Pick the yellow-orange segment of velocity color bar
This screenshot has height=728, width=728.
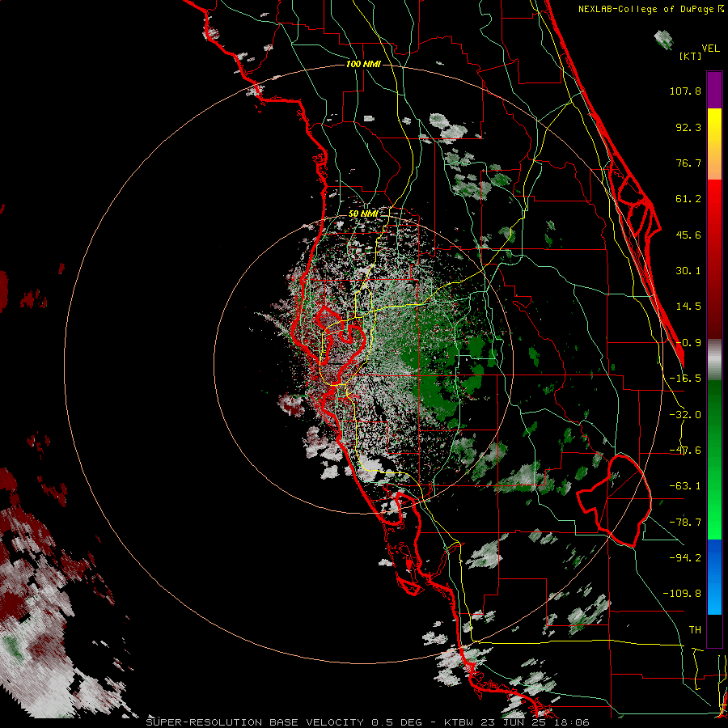click(x=714, y=144)
